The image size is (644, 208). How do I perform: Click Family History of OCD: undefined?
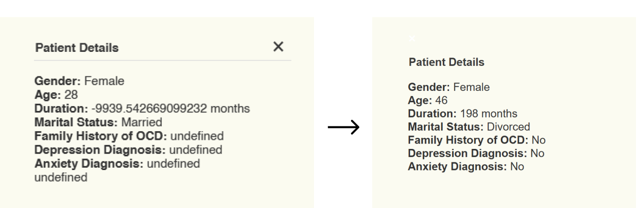click(129, 136)
